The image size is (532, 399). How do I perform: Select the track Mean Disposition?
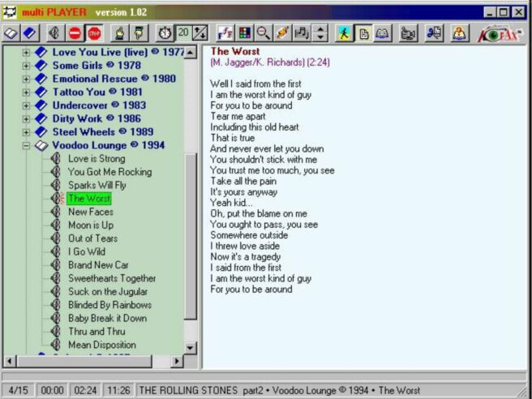102,345
